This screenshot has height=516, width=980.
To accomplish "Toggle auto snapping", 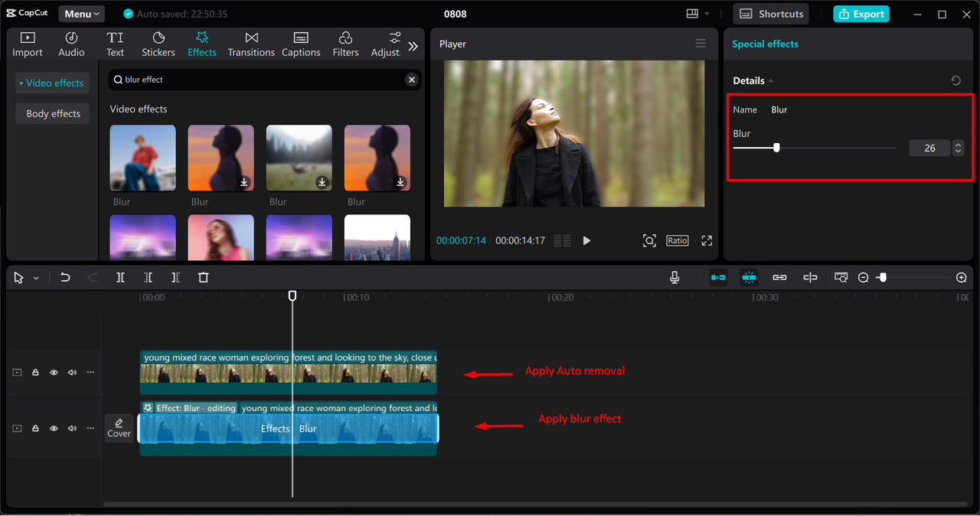I will click(749, 277).
